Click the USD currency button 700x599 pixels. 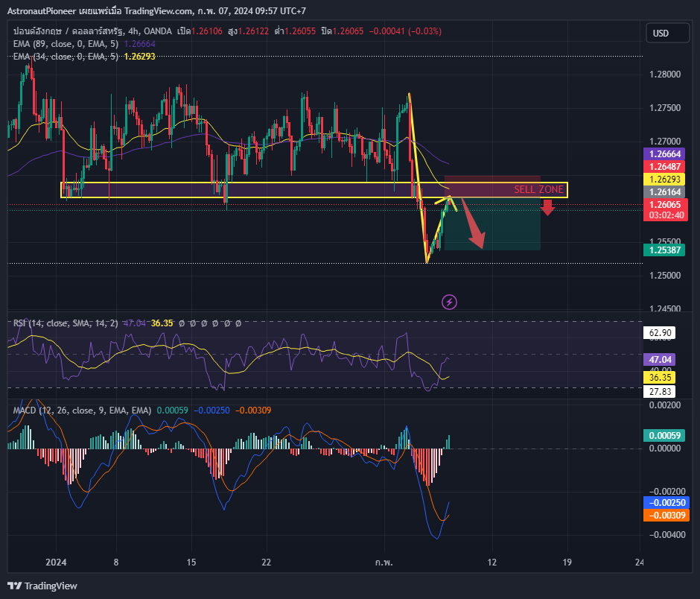pos(667,33)
